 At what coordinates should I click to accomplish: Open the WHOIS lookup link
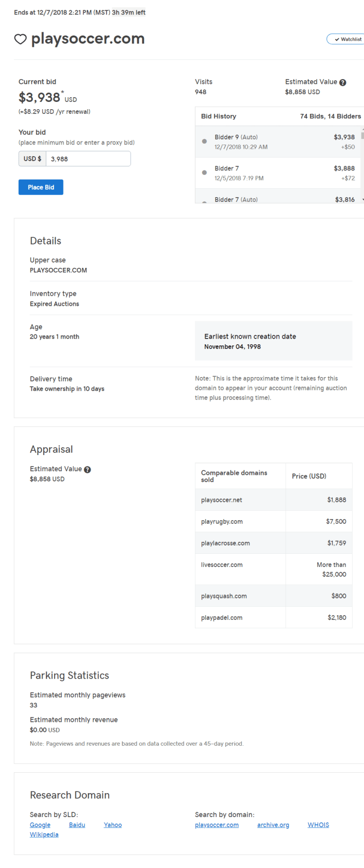coord(318,825)
